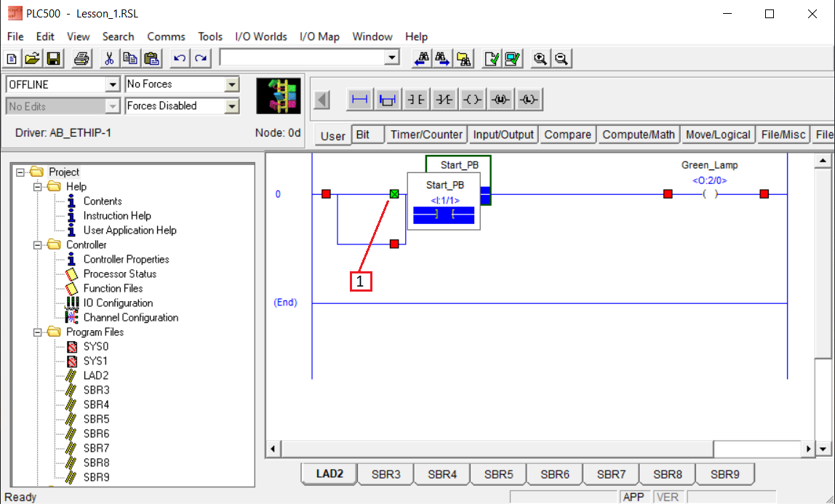The image size is (835, 504).
Task: Open Channel Configuration in project tree
Action: [x=130, y=318]
